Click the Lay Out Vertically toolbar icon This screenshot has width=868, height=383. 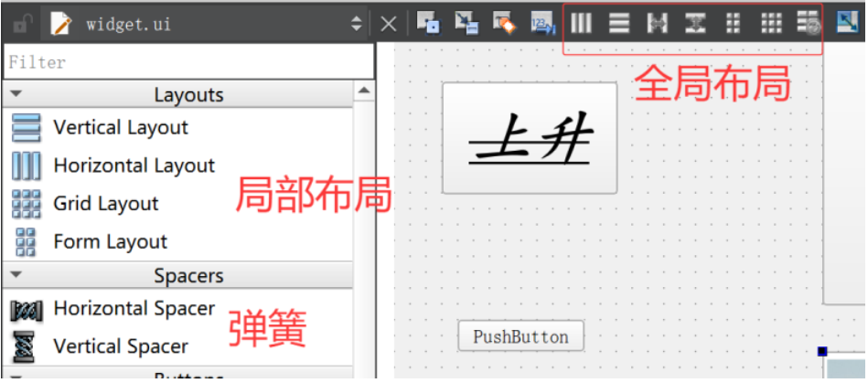coord(619,24)
